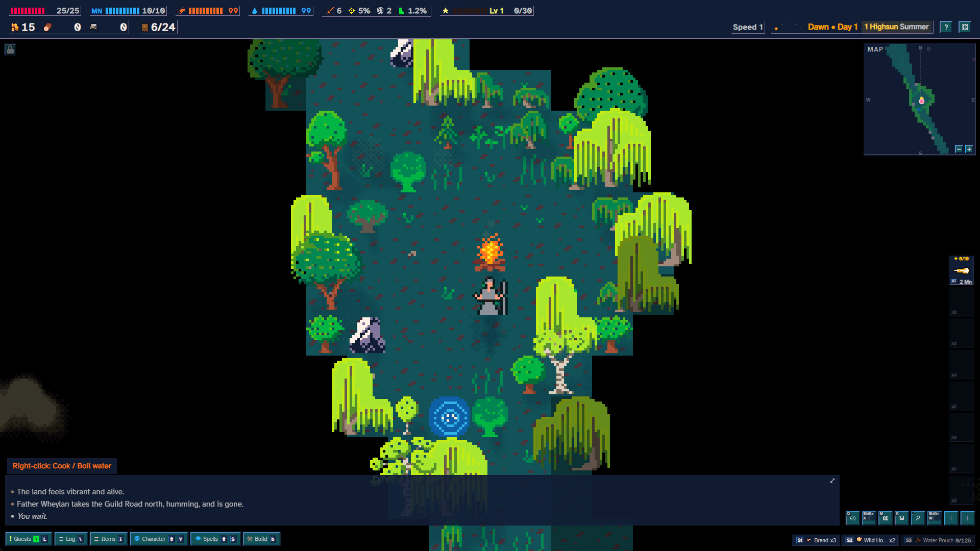980x551 pixels.
Task: Click the Speed 1 indicator
Action: click(748, 27)
